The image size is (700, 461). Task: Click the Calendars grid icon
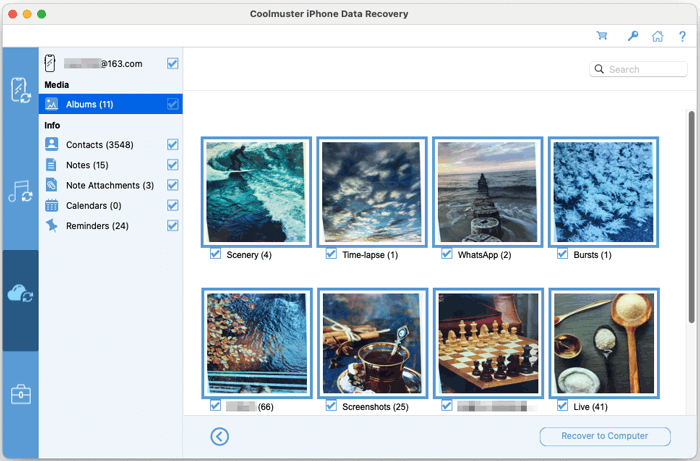(51, 205)
